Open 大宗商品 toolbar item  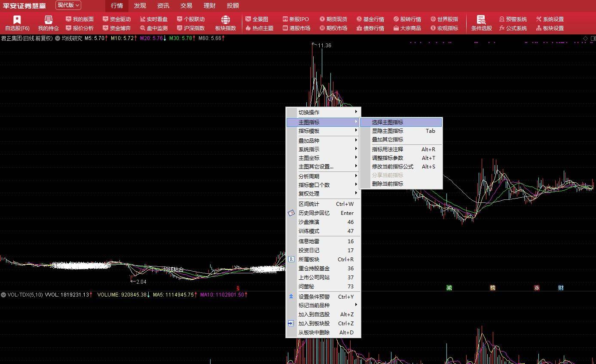pos(407,28)
